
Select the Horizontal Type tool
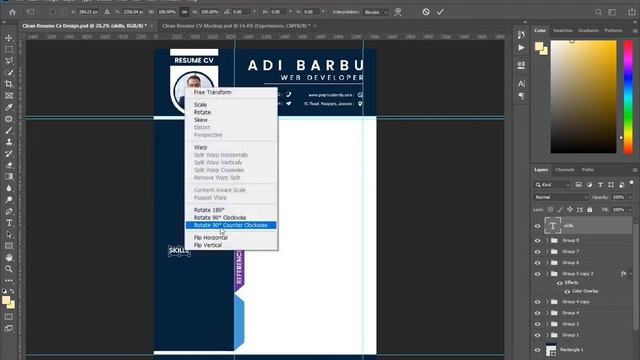(9, 223)
